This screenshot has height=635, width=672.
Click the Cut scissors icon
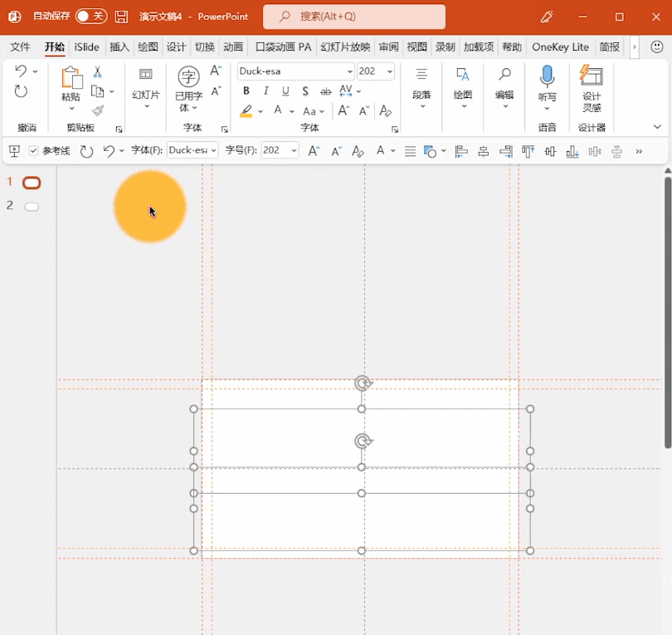point(98,72)
